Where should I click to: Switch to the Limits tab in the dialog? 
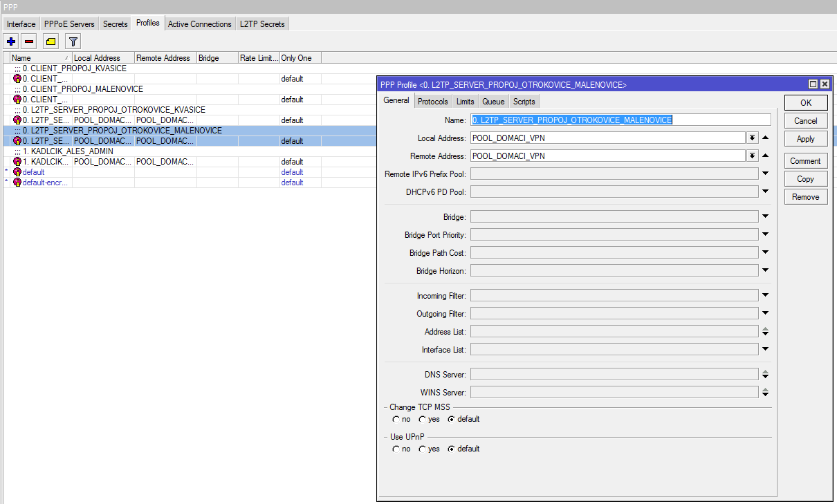pos(466,102)
